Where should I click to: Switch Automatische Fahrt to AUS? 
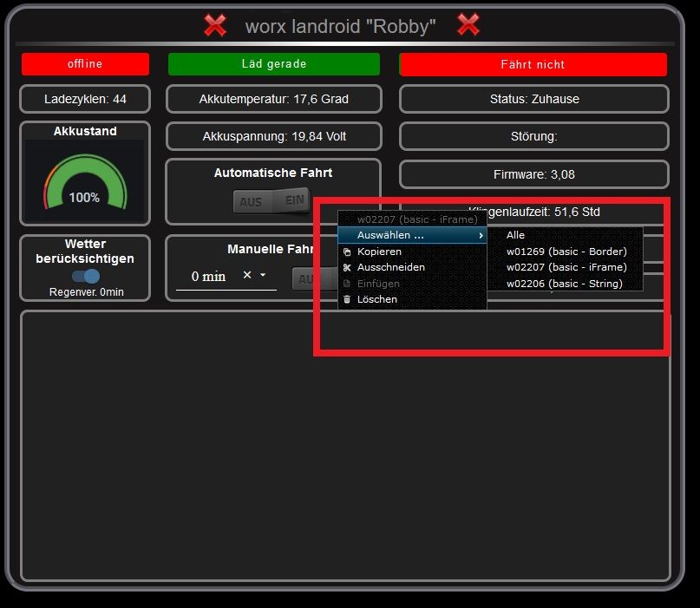pyautogui.click(x=252, y=202)
